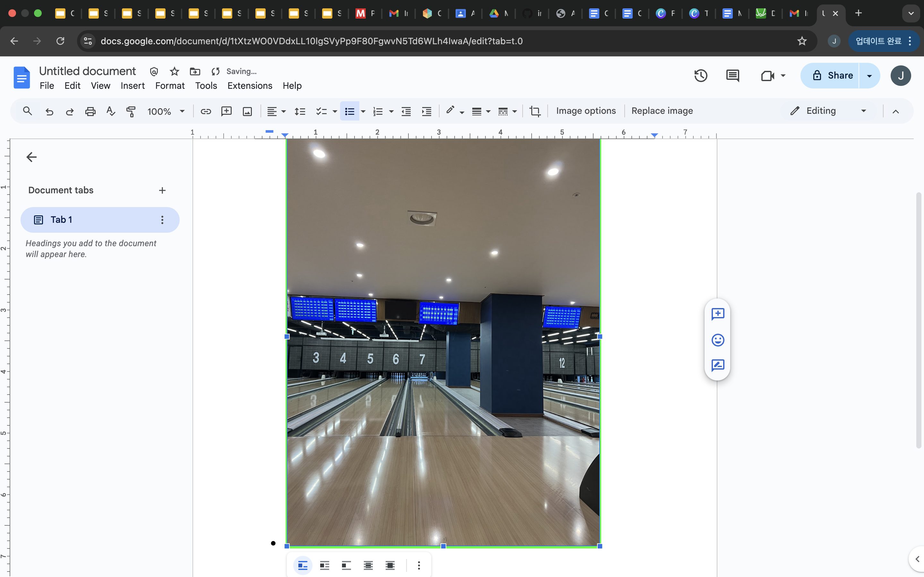Open the Insert menu
This screenshot has width=924, height=577.
[x=133, y=86]
